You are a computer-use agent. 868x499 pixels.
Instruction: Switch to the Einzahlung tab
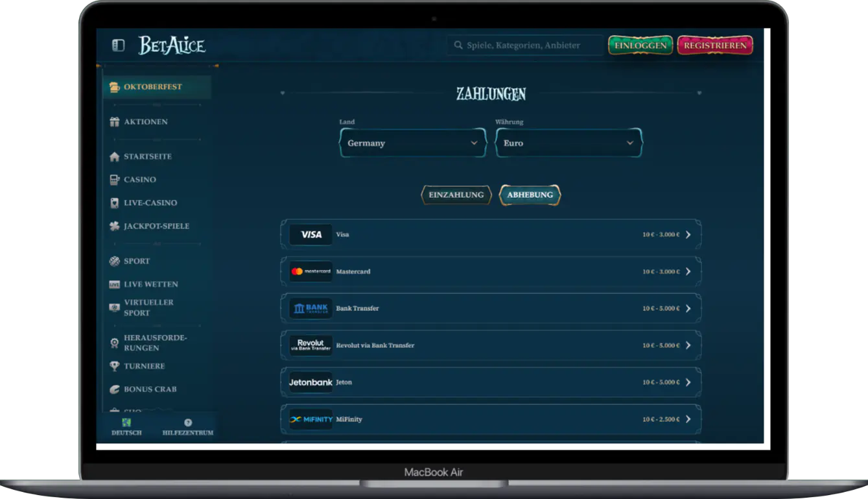(456, 195)
